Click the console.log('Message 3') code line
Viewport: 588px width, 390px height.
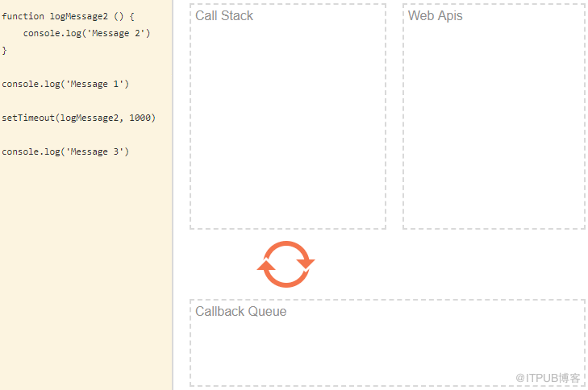(x=65, y=151)
